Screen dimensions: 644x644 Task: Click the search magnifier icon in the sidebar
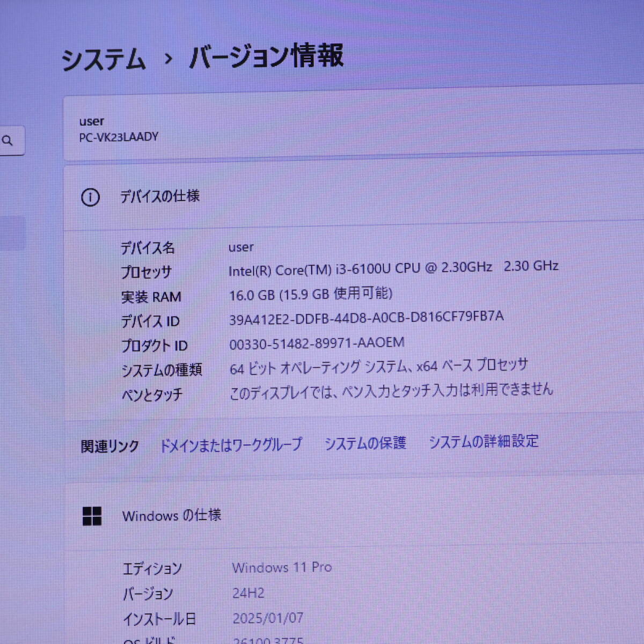[x=8, y=141]
